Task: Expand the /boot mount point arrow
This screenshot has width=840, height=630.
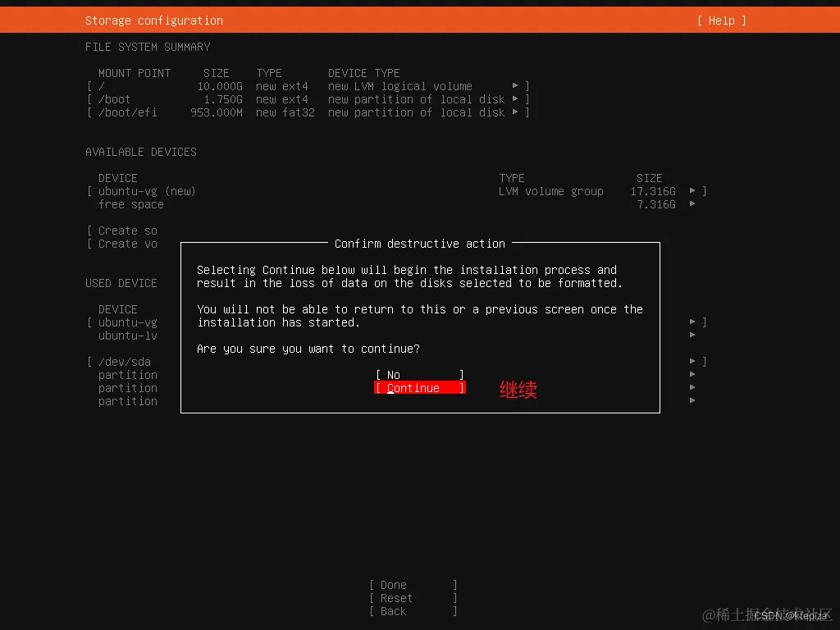Action: tap(515, 99)
